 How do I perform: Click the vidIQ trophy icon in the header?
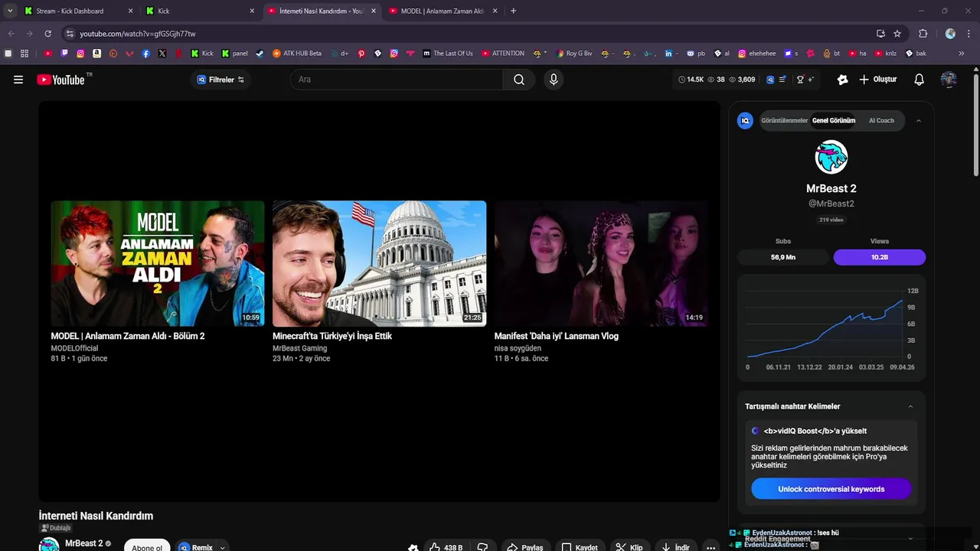[x=801, y=80]
